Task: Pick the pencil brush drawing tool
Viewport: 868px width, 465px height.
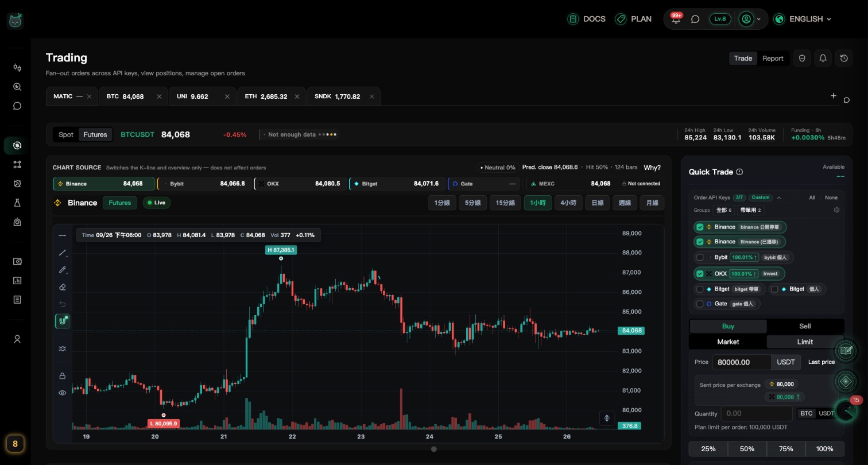Action: pos(63,270)
